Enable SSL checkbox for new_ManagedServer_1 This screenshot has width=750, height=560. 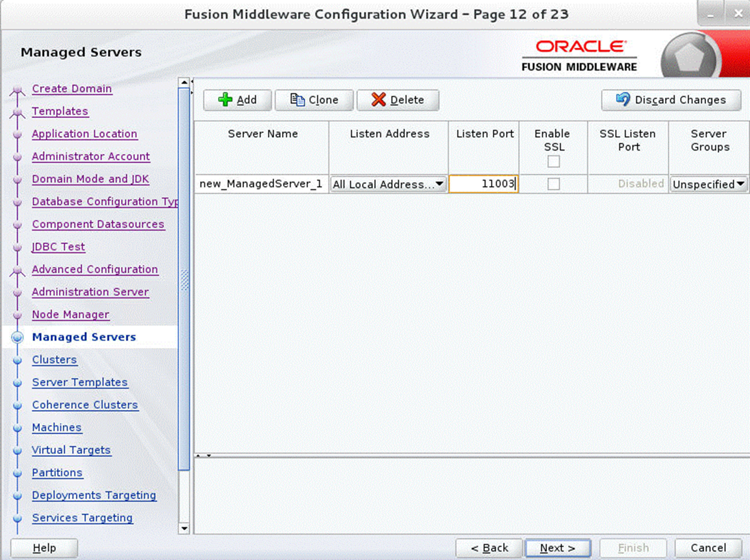pos(554,184)
